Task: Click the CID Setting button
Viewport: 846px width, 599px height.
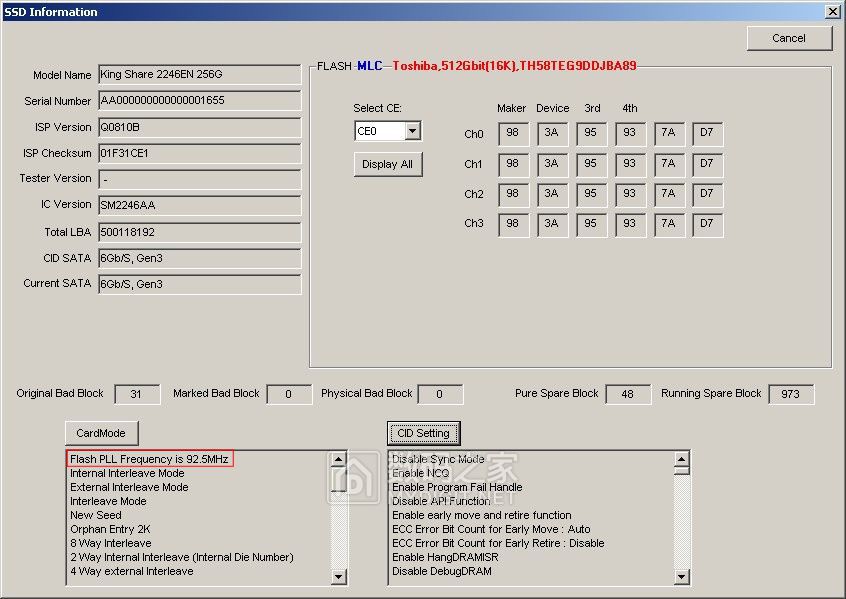Action: tap(423, 433)
